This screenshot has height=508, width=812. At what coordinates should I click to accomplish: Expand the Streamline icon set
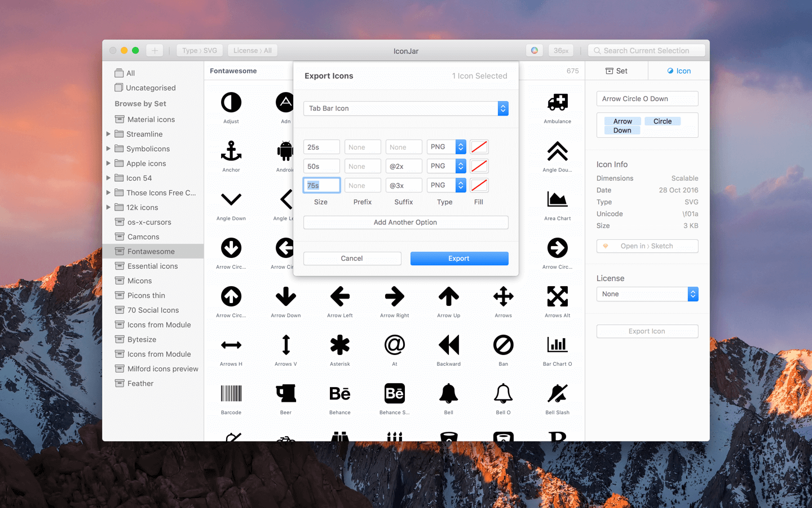tap(109, 134)
